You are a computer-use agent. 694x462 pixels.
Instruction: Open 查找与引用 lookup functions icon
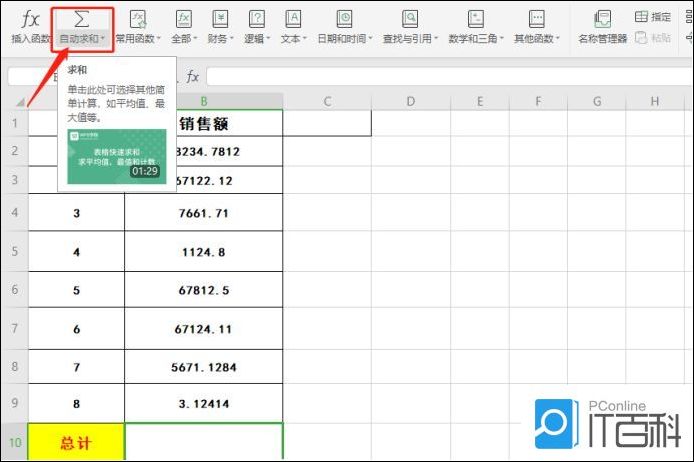coord(410,20)
